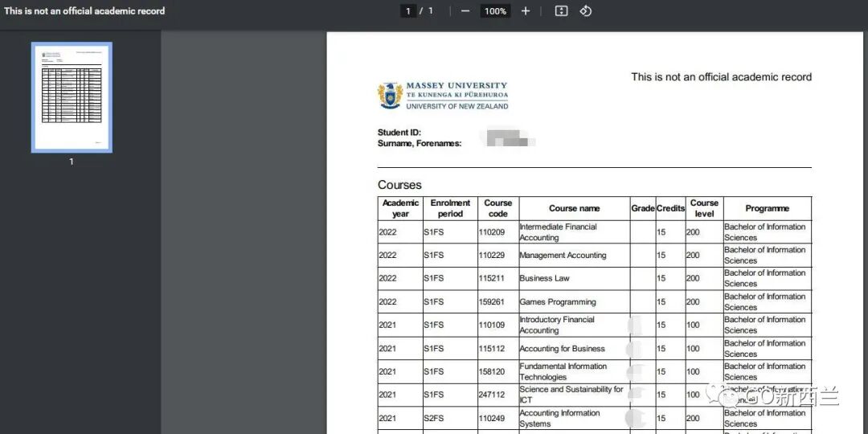The width and height of the screenshot is (868, 434).
Task: Click 'Course code' column header
Action: (x=498, y=208)
